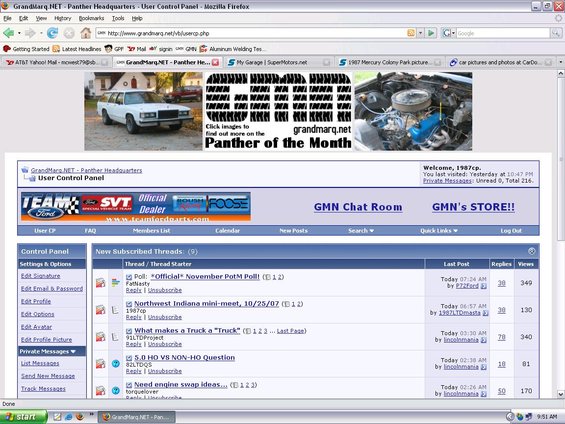Reload the page with the refresh icon
Image resolution: width=565 pixels, height=424 pixels.
(x=52, y=33)
